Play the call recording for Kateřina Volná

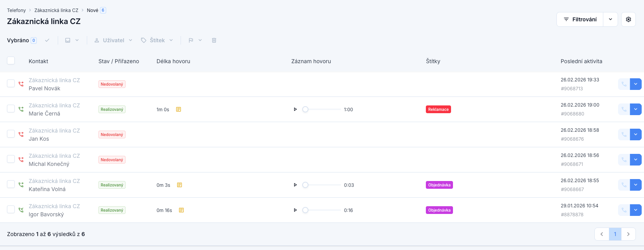click(295, 185)
